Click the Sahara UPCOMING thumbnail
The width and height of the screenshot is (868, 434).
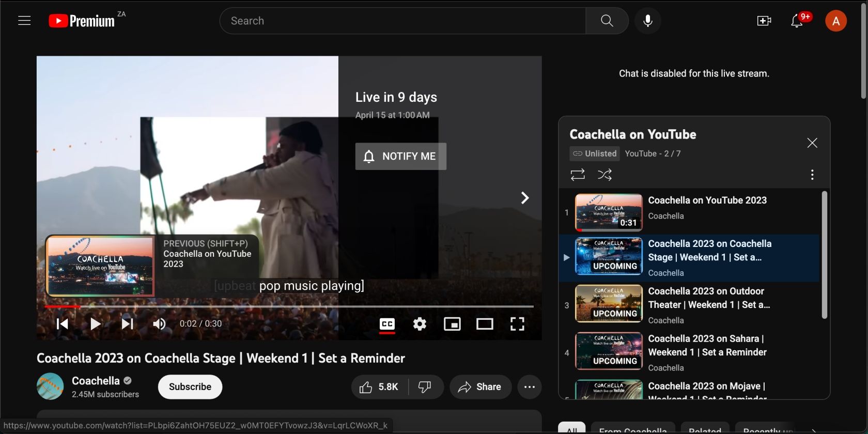coord(609,351)
